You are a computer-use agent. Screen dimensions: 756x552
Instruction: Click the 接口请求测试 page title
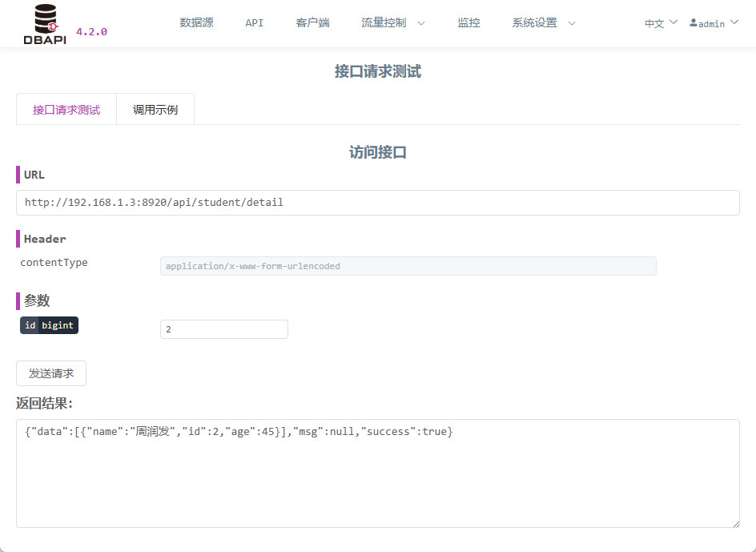377,71
